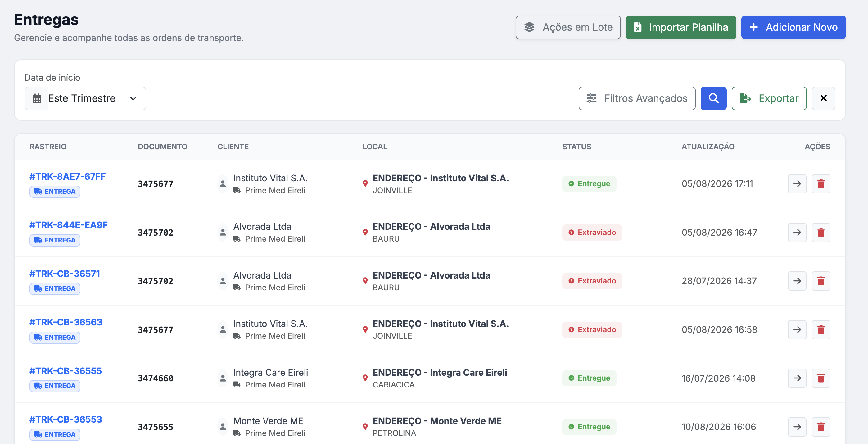The height and width of the screenshot is (444, 868).
Task: Click the LOCAL column header
Action: (x=375, y=147)
